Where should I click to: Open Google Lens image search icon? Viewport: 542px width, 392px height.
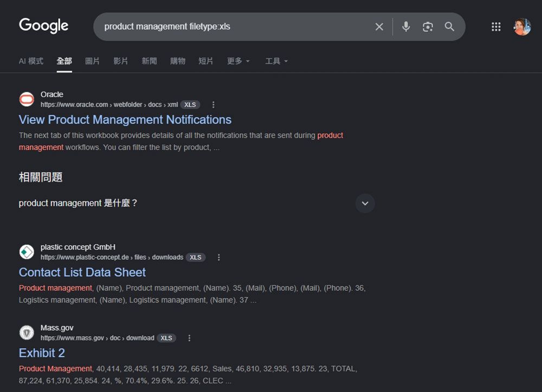tap(428, 27)
